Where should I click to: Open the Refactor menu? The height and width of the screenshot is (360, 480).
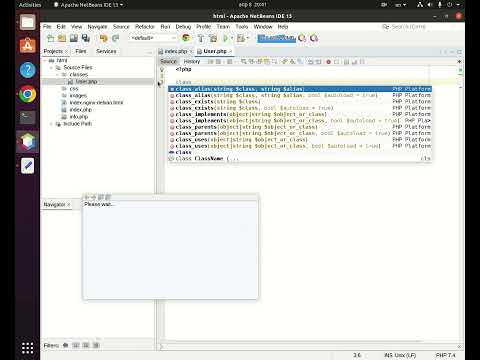click(x=145, y=27)
